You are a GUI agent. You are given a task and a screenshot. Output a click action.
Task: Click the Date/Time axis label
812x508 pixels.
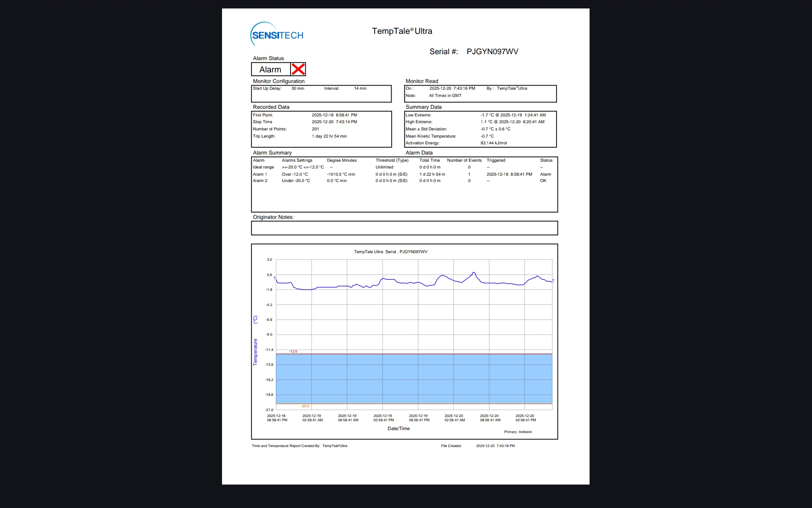pyautogui.click(x=398, y=428)
